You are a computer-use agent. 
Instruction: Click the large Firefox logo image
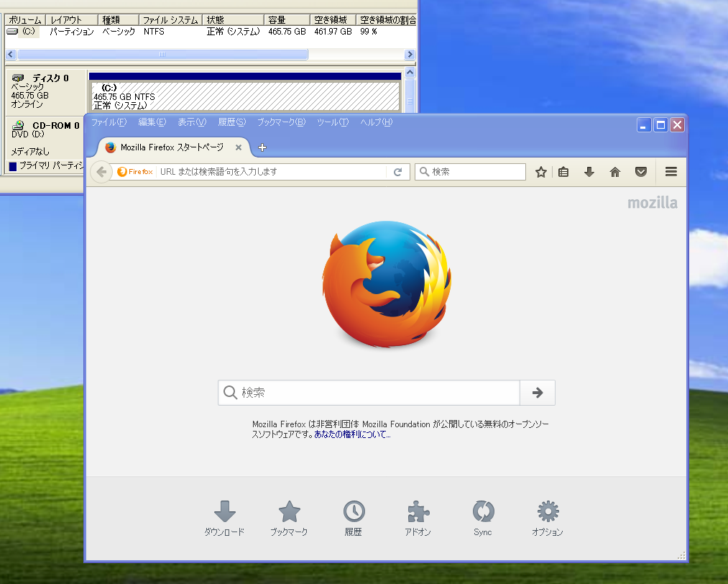[x=387, y=284]
